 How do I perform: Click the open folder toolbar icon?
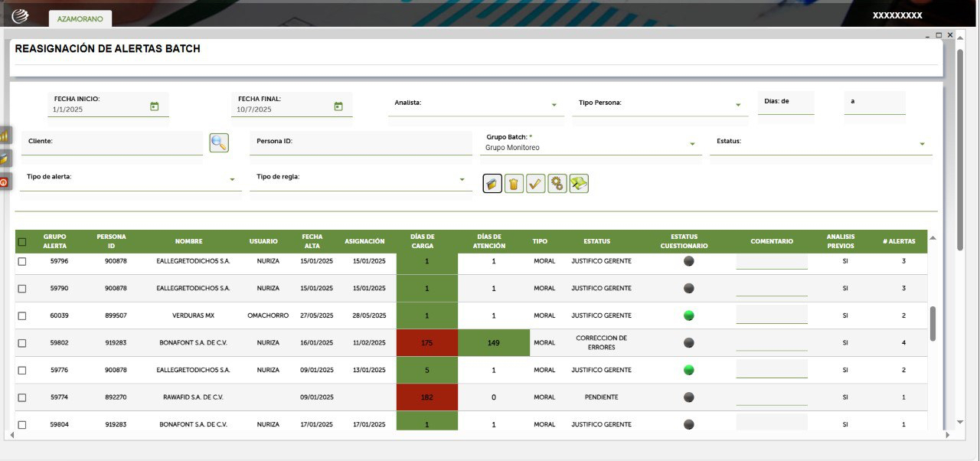[x=492, y=184]
